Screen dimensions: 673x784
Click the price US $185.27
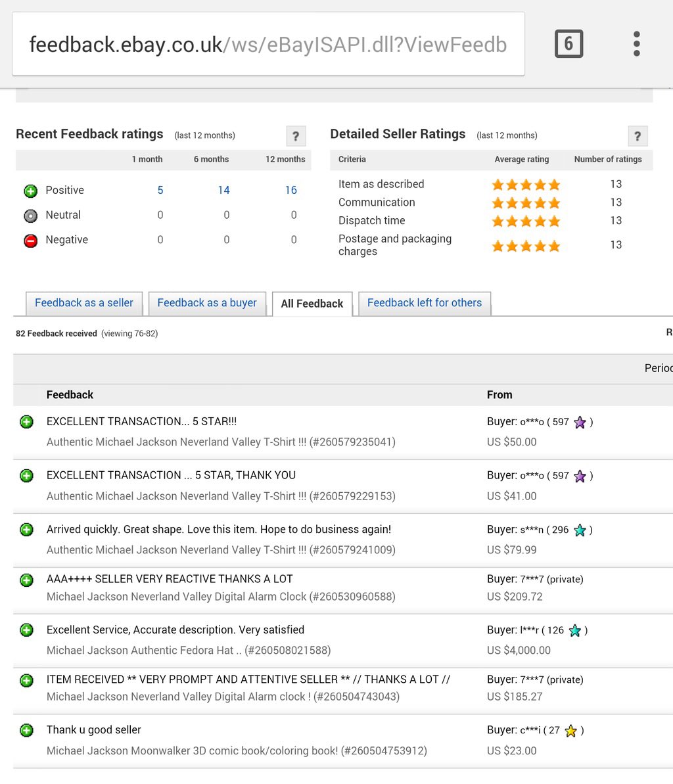(x=515, y=697)
